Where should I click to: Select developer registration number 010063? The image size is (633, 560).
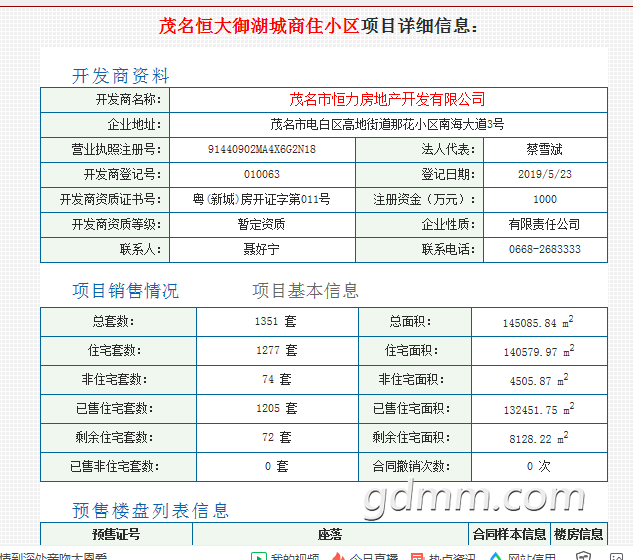tap(262, 174)
